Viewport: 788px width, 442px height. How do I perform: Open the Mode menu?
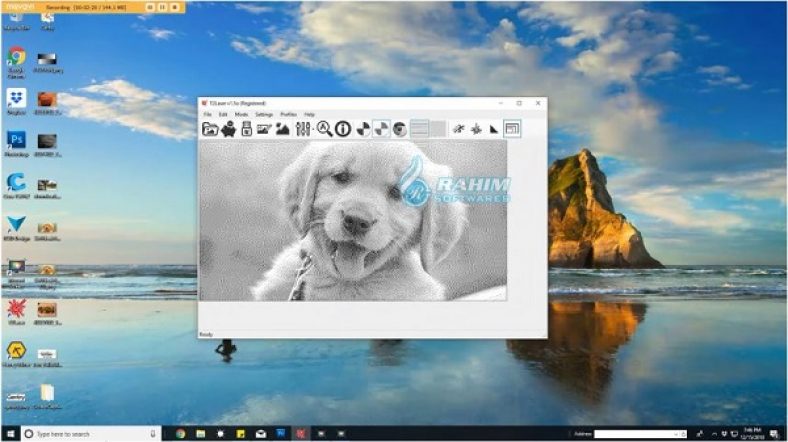241,115
